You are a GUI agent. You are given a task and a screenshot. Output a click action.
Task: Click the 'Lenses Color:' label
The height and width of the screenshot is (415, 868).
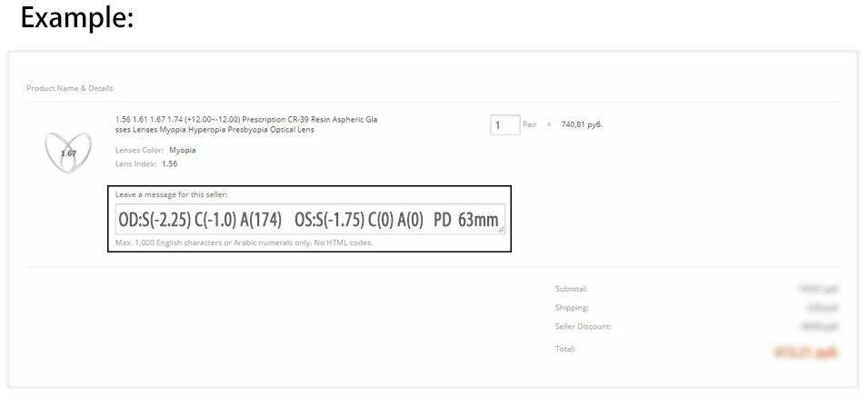coord(139,150)
